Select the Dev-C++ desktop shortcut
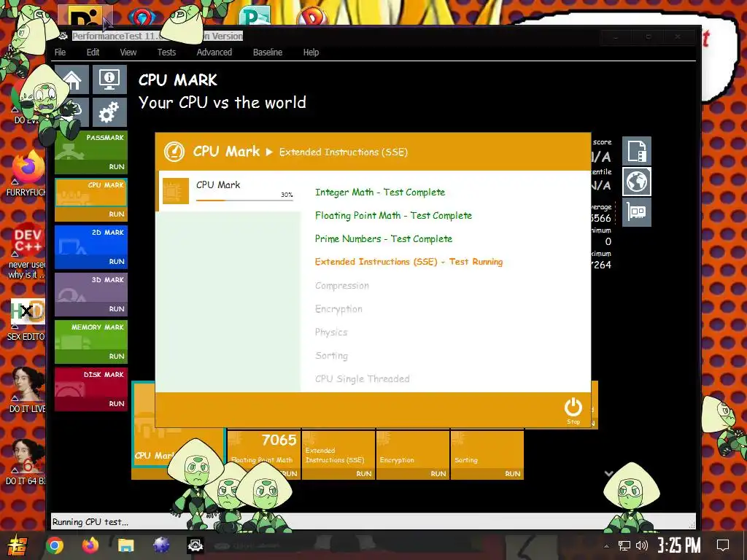Screen dimensions: 747x560 point(27,252)
